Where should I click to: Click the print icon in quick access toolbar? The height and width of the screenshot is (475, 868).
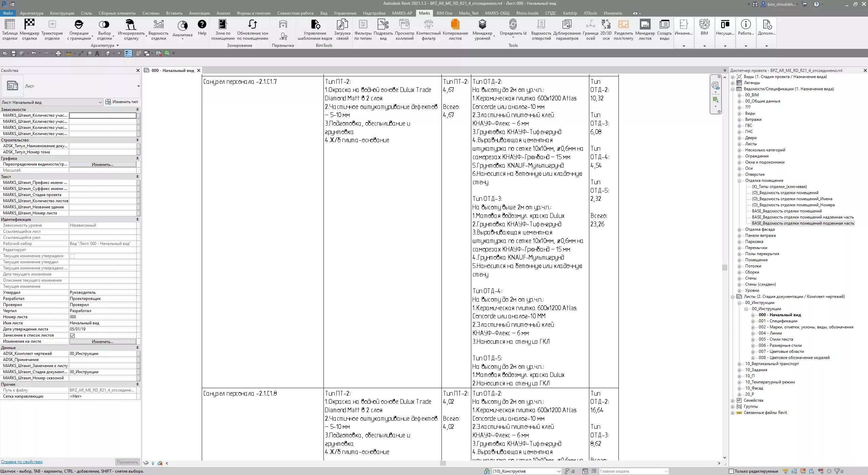point(58,53)
